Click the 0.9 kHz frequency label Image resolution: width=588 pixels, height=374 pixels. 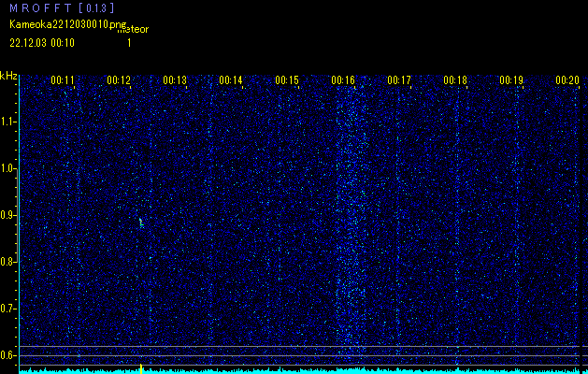pyautogui.click(x=7, y=215)
